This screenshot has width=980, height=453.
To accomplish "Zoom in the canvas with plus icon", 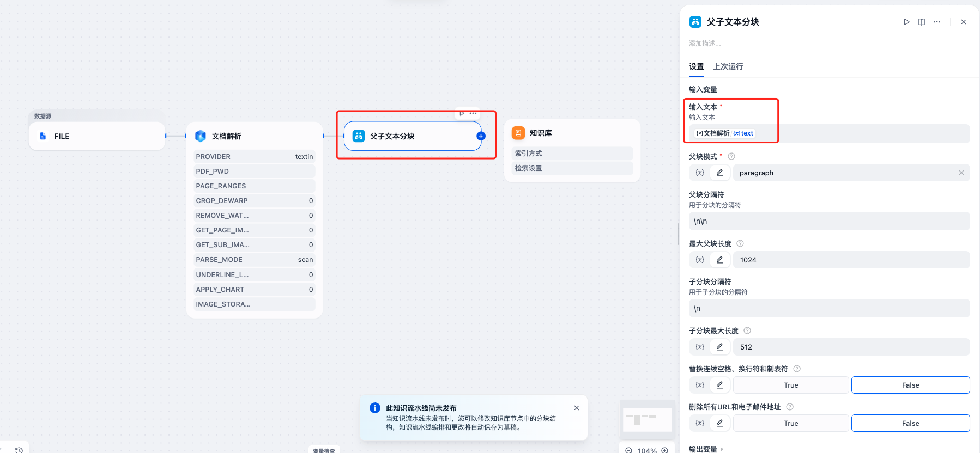I will point(664,450).
